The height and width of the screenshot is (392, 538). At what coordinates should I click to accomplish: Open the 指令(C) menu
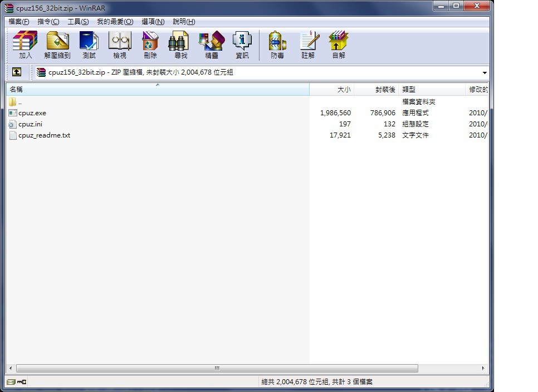pyautogui.click(x=48, y=22)
